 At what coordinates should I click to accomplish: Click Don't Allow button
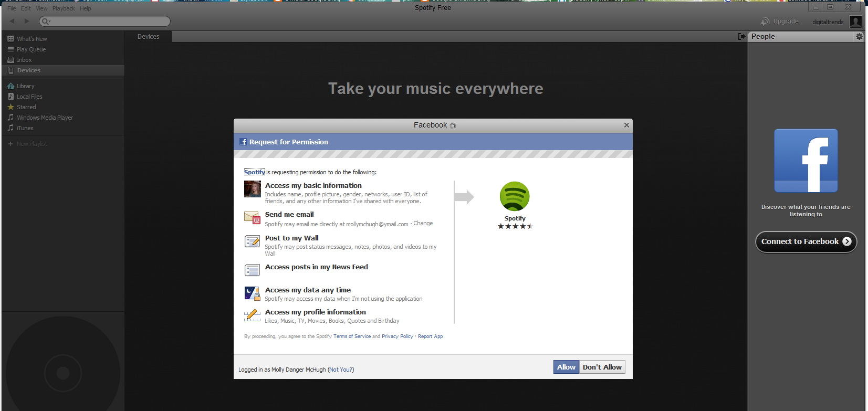tap(602, 367)
